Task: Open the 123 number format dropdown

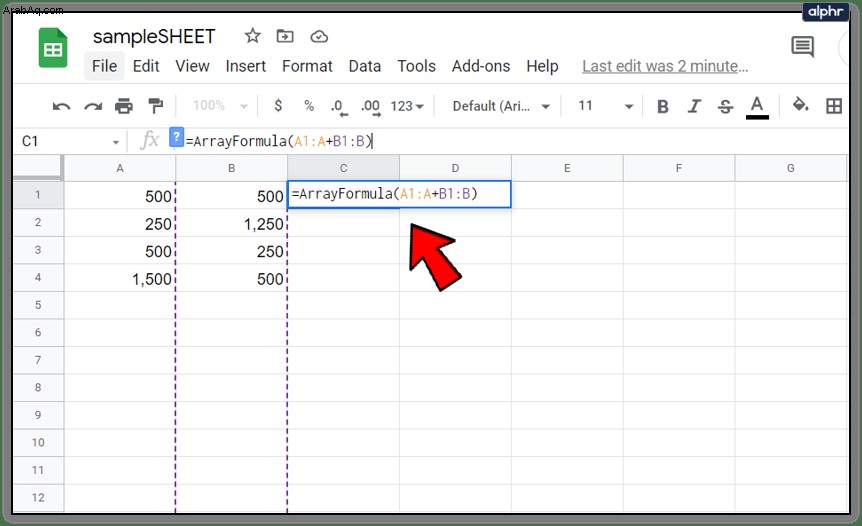Action: click(407, 106)
